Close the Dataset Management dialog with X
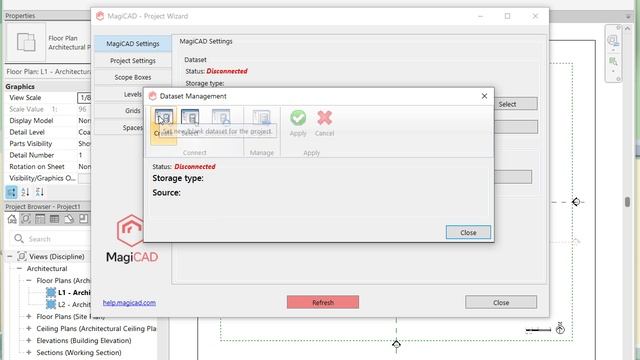640x360 pixels. (484, 96)
